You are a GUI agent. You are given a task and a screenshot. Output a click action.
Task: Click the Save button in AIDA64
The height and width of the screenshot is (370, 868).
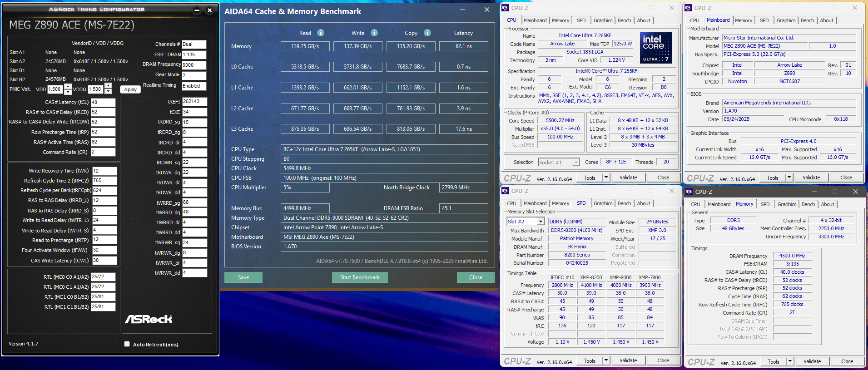tap(243, 277)
